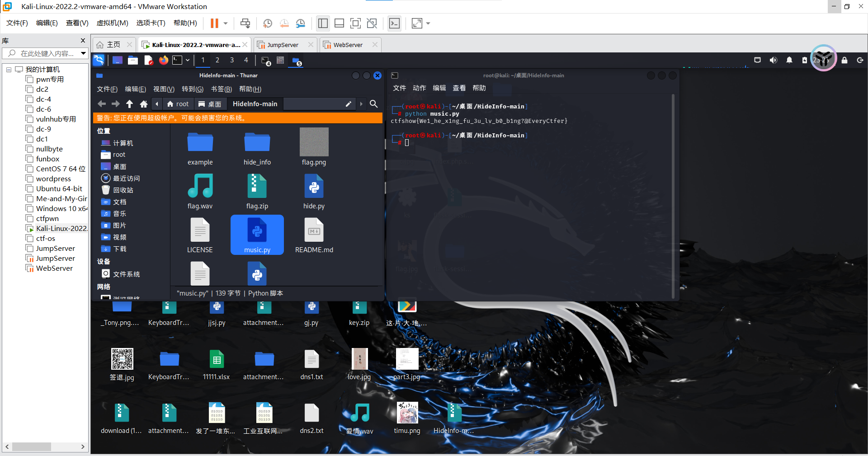Click the library search input field
This screenshot has height=456, width=868.
tap(44, 53)
